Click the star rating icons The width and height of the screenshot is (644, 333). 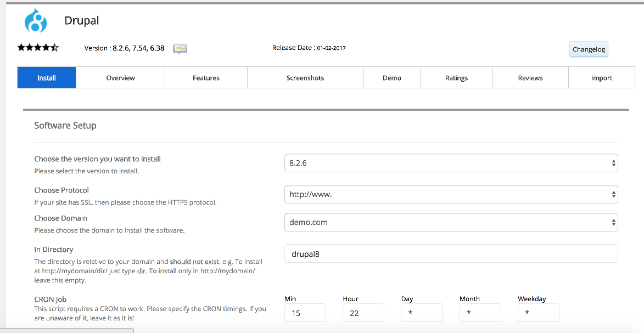(x=38, y=48)
